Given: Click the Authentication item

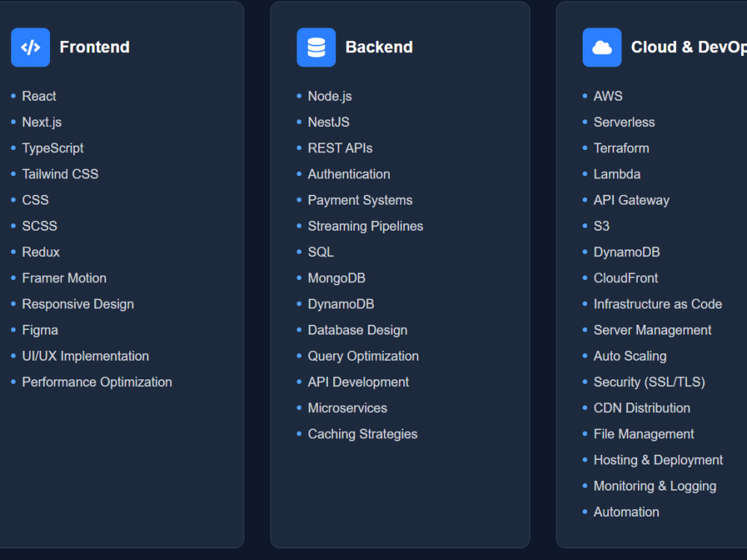Looking at the screenshot, I should coord(349,174).
